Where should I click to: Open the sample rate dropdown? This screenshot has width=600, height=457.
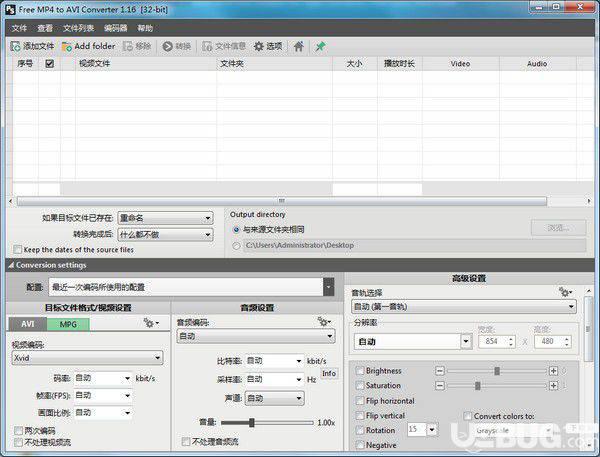pos(274,379)
